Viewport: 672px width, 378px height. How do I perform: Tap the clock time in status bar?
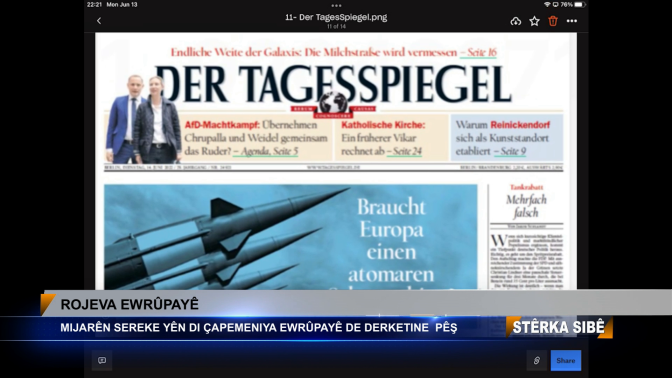(x=94, y=4)
